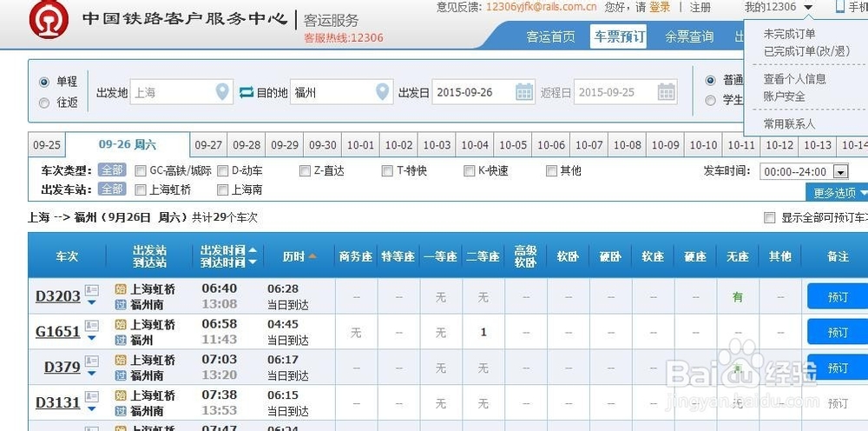
Task: Click the 出发日 2015-09-26 date field
Action: [x=483, y=92]
